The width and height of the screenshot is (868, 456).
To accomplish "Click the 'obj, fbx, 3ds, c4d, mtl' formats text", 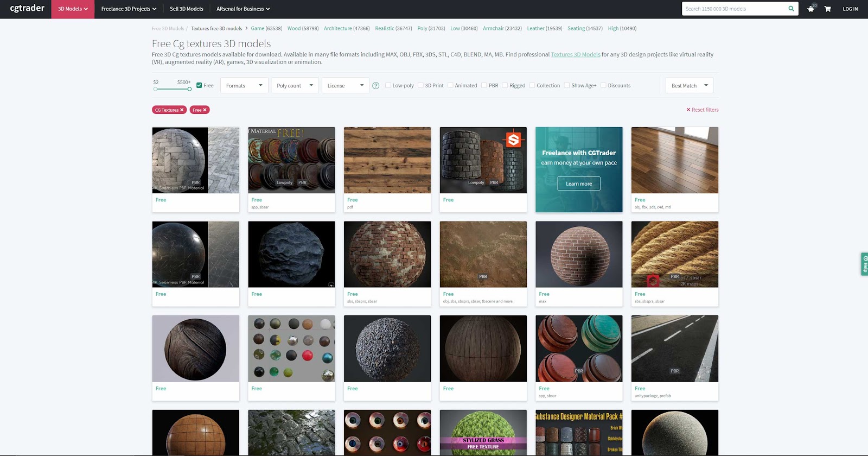I will tap(653, 207).
